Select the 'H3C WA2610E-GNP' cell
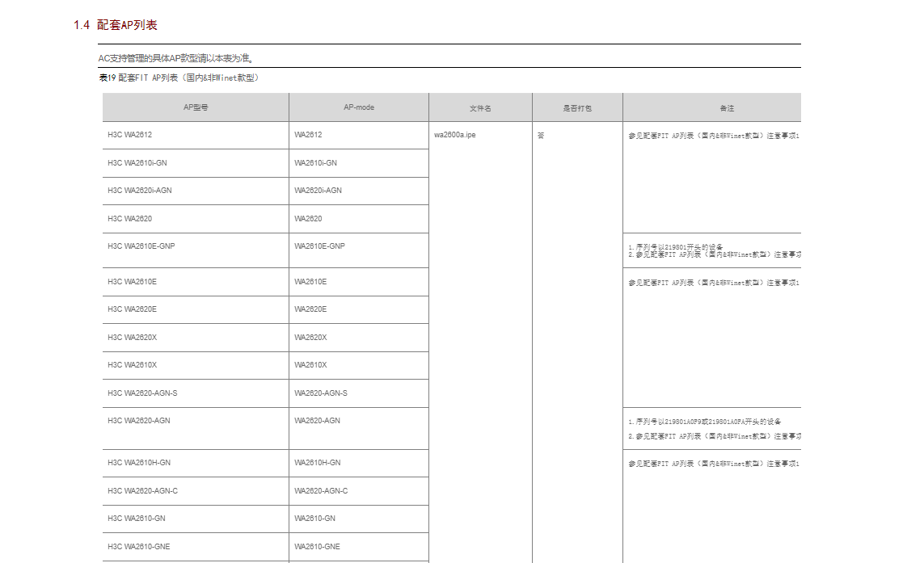The image size is (924, 563). [196, 250]
